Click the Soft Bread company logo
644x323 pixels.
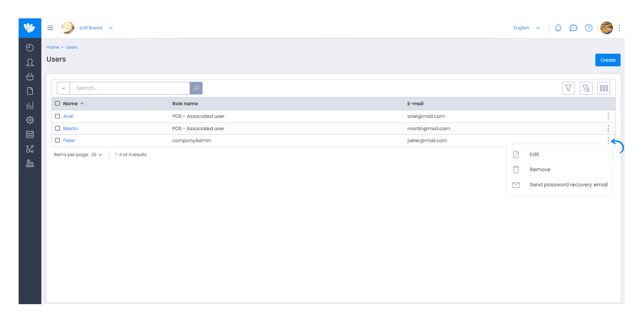pos(68,28)
